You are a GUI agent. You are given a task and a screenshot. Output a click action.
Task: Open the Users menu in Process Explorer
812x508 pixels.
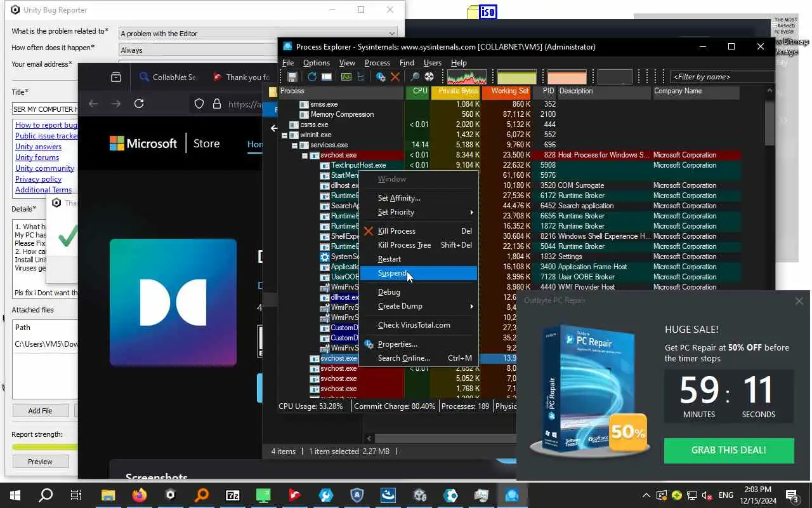click(432, 63)
